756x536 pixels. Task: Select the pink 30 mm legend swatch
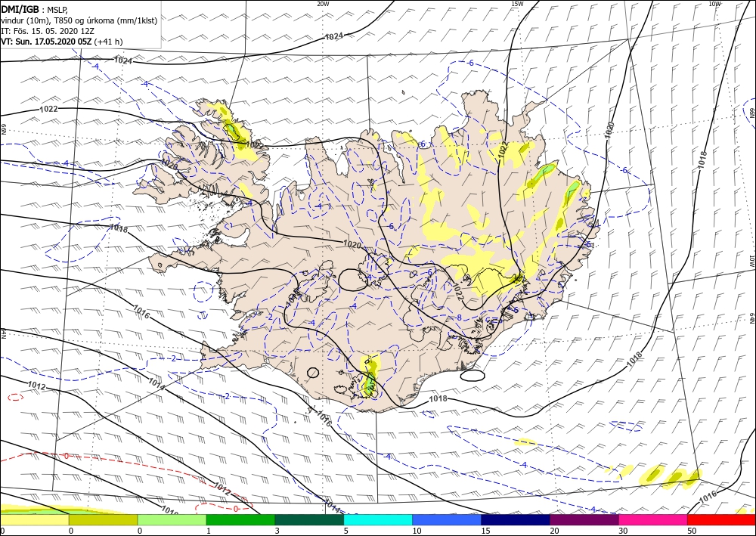(x=653, y=520)
